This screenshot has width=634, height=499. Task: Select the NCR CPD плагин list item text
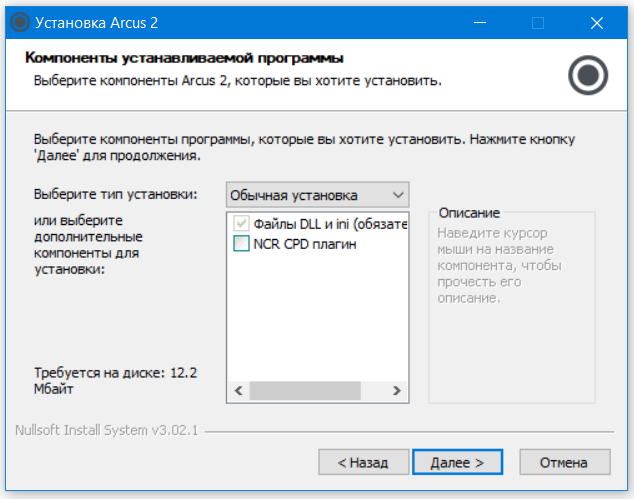304,244
